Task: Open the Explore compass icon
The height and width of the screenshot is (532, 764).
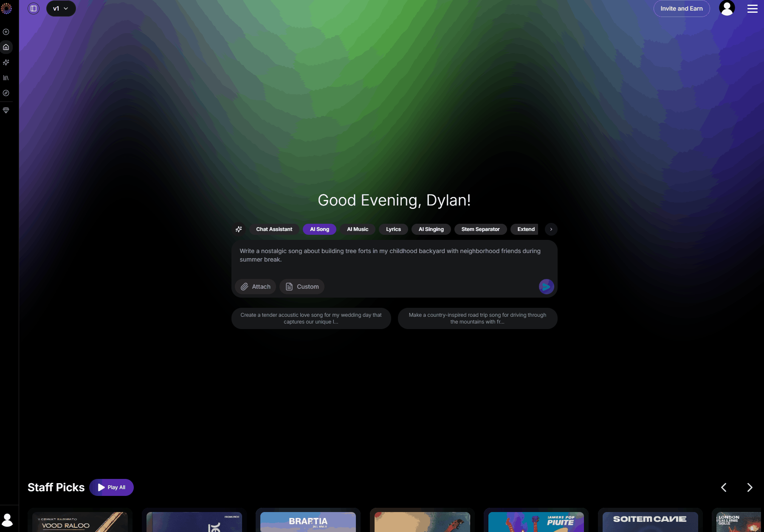Action: click(6, 93)
